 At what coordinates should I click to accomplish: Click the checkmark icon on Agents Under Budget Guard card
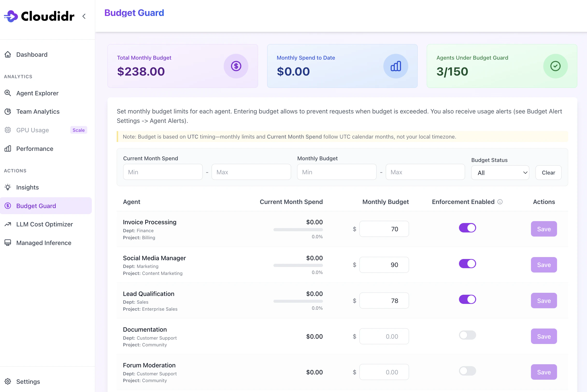pyautogui.click(x=555, y=66)
